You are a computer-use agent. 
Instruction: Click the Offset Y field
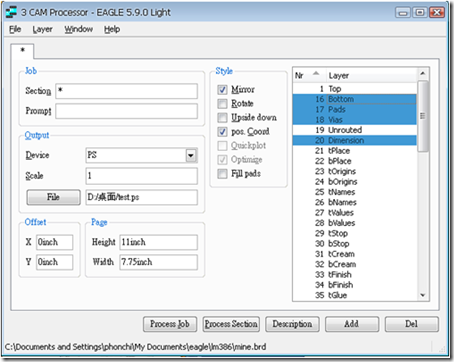click(54, 262)
